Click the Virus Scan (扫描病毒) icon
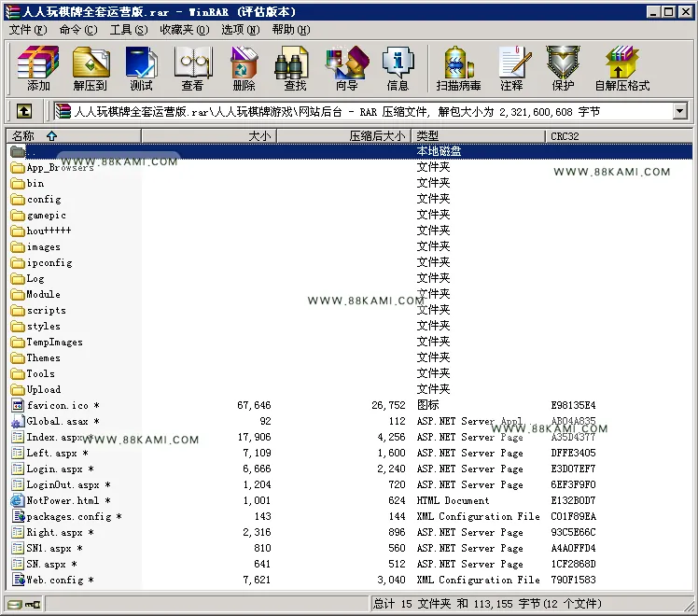698x616 pixels. pos(458,67)
